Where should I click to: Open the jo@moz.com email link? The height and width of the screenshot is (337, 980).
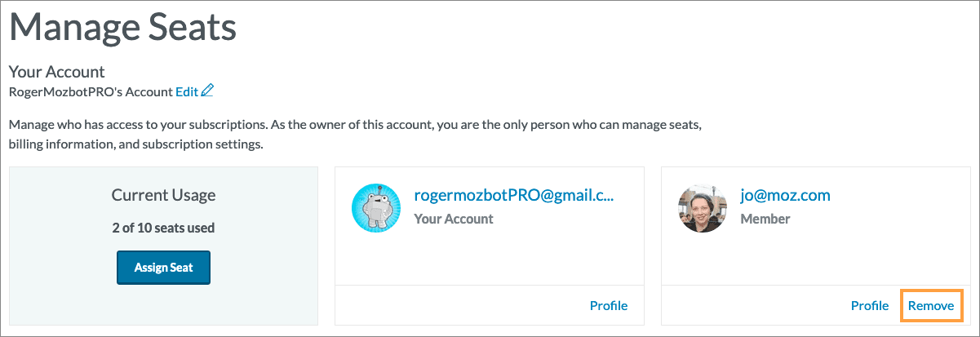(785, 196)
